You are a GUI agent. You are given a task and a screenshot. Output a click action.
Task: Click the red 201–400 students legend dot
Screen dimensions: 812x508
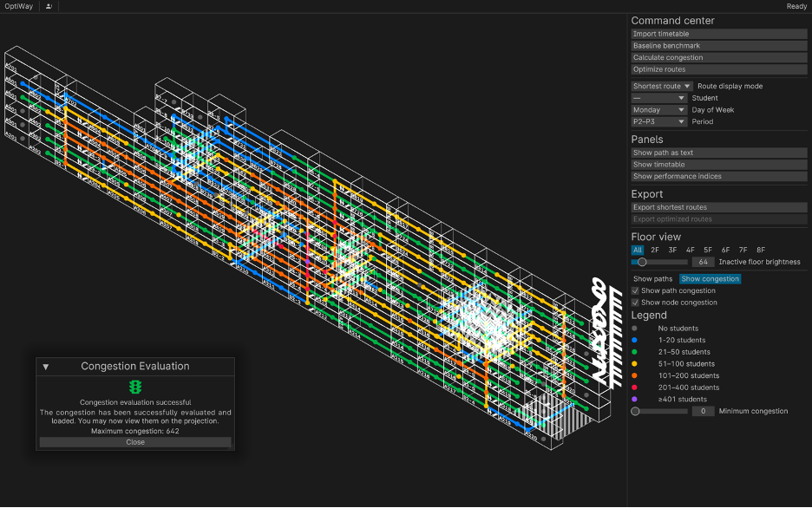[x=634, y=388]
